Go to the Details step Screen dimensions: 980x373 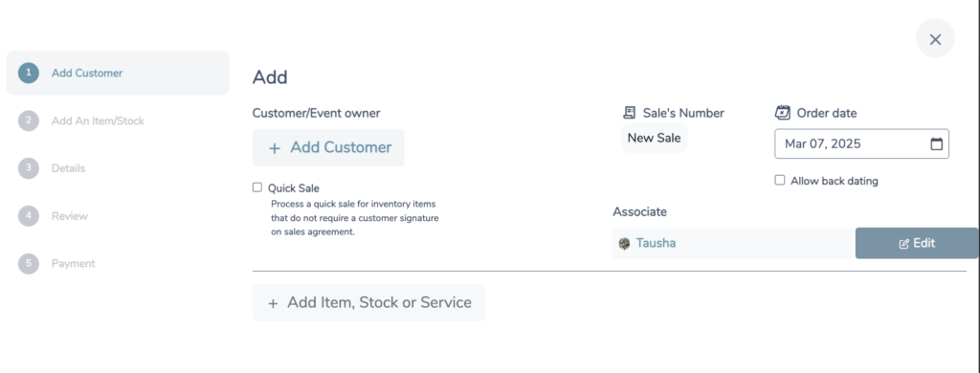point(68,168)
